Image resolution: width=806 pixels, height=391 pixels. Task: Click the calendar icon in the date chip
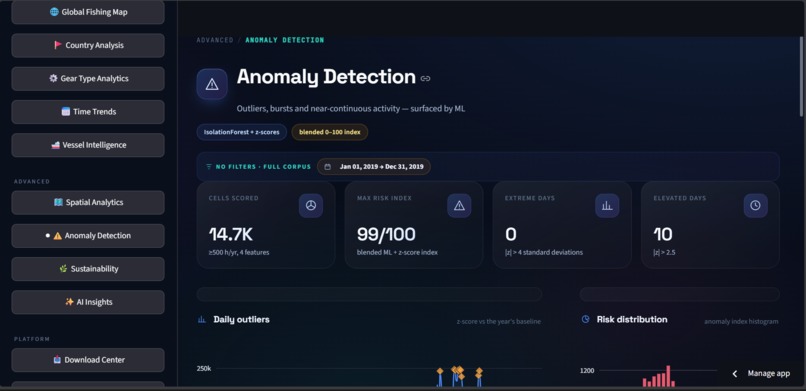coord(327,167)
